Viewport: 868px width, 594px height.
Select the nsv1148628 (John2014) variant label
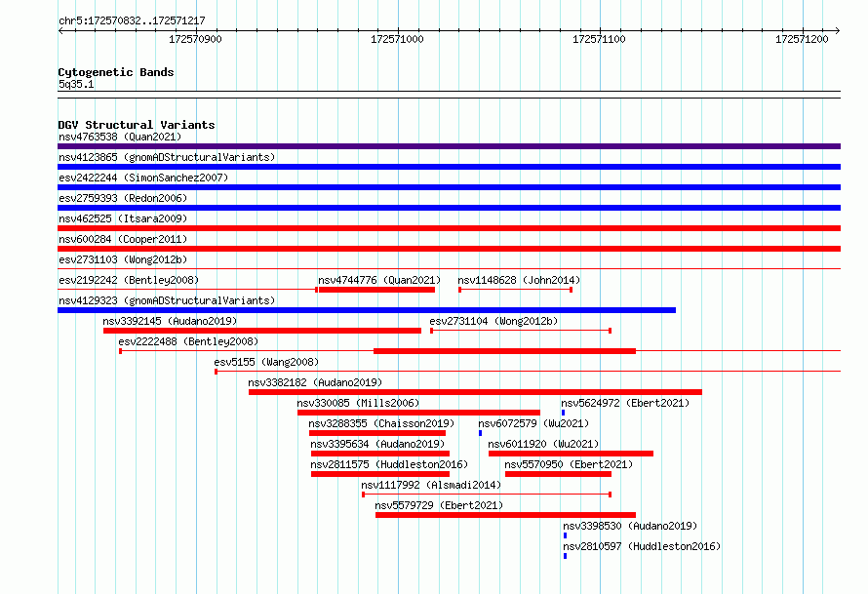519,280
